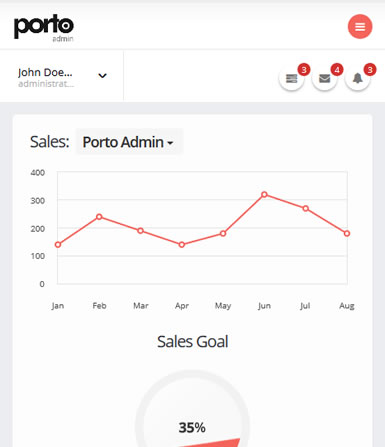Click the Porto admin logo
Image resolution: width=385 pixels, height=447 pixels.
click(44, 28)
